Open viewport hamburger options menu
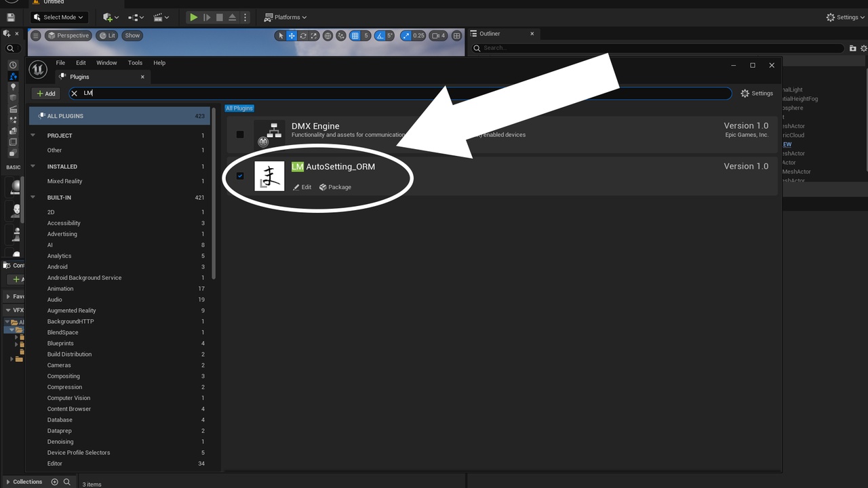The width and height of the screenshot is (868, 488). [36, 35]
